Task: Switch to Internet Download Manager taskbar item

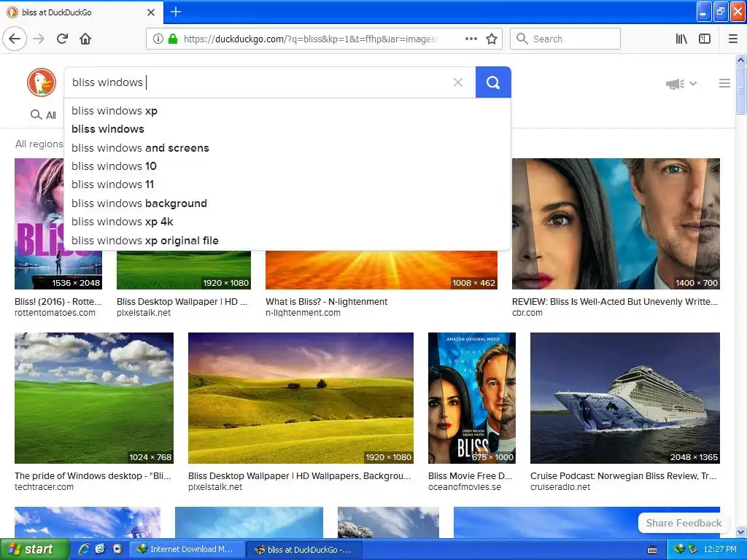Action: 187,550
